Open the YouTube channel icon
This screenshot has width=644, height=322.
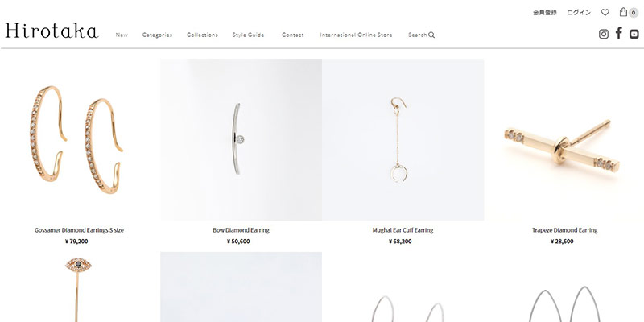tap(634, 34)
